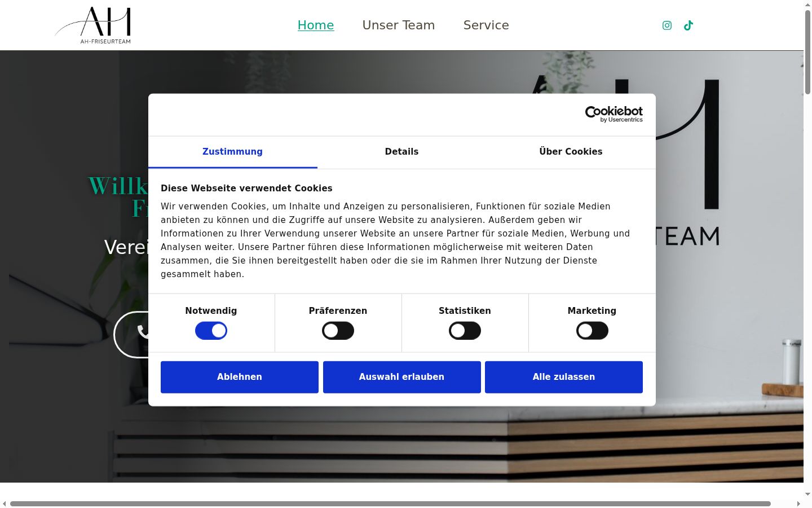The height and width of the screenshot is (508, 812).
Task: Enable the Statistiken cookie switch
Action: 465,331
